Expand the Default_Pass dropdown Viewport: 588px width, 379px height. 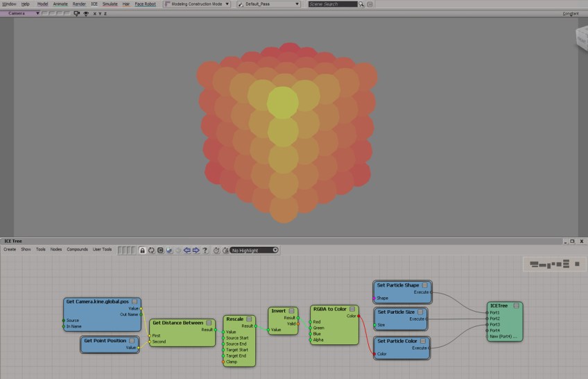(268, 4)
